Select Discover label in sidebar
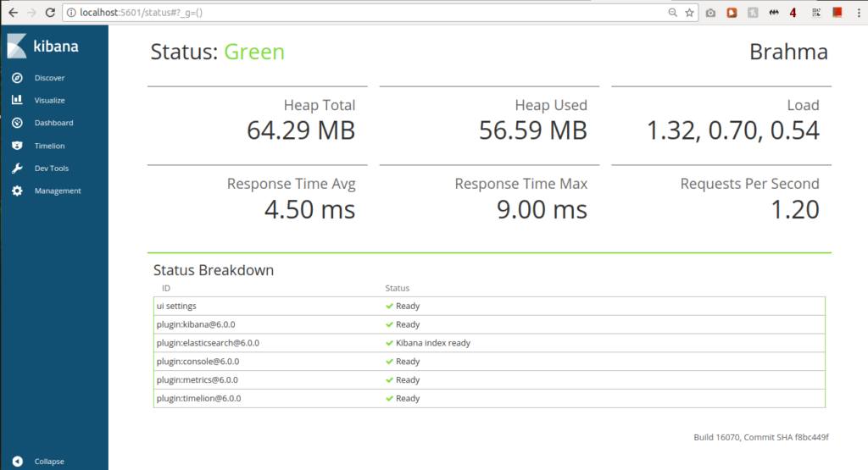 pyautogui.click(x=49, y=78)
